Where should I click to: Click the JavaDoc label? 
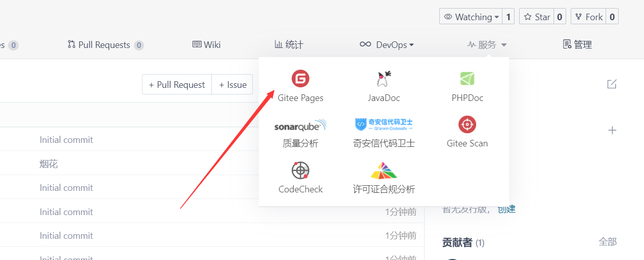pyautogui.click(x=384, y=98)
